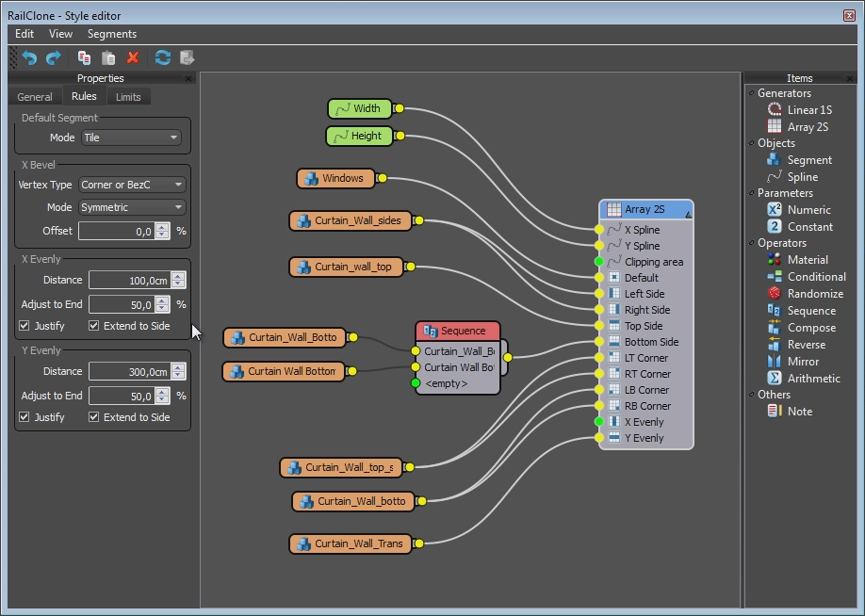
Task: Select the Curtain_wall_top segment node
Action: [x=347, y=267]
